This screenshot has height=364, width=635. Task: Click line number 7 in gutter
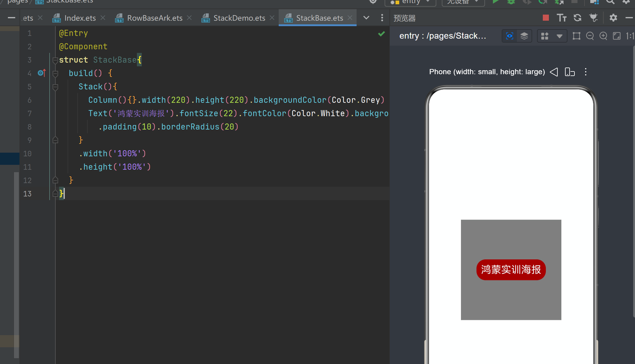click(x=30, y=113)
